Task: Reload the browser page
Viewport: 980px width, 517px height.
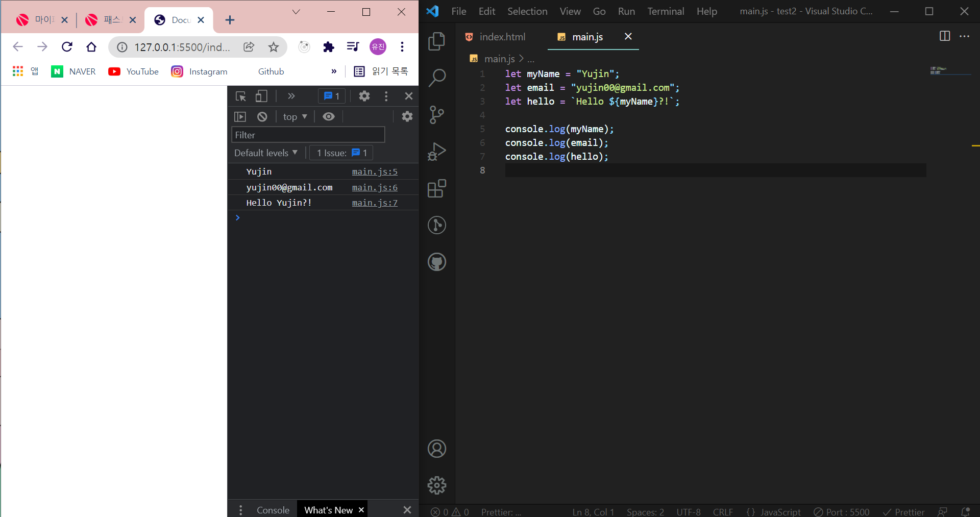Action: (67, 47)
